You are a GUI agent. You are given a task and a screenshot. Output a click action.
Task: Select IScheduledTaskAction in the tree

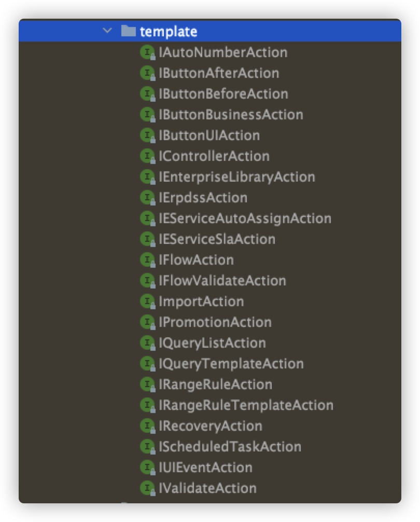point(230,447)
